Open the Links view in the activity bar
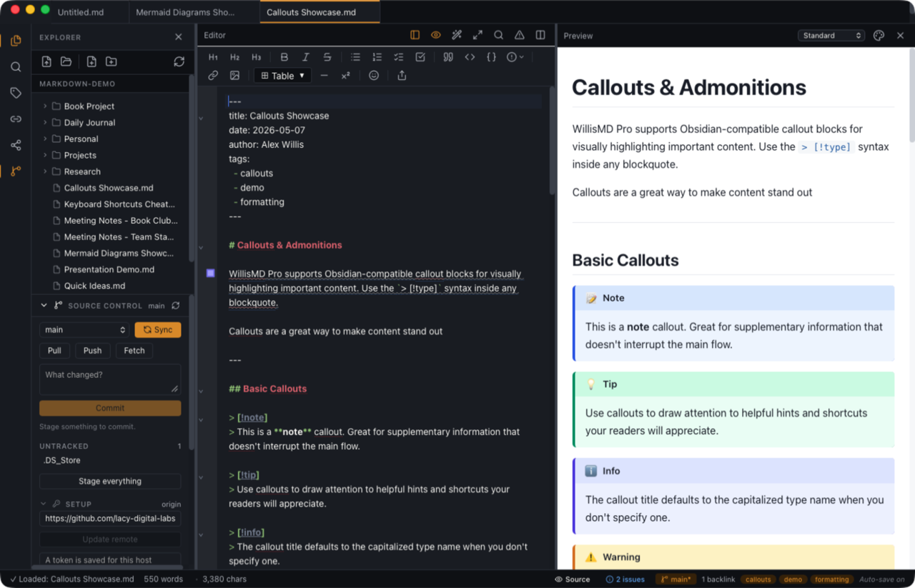Image resolution: width=915 pixels, height=588 pixels. pyautogui.click(x=16, y=119)
